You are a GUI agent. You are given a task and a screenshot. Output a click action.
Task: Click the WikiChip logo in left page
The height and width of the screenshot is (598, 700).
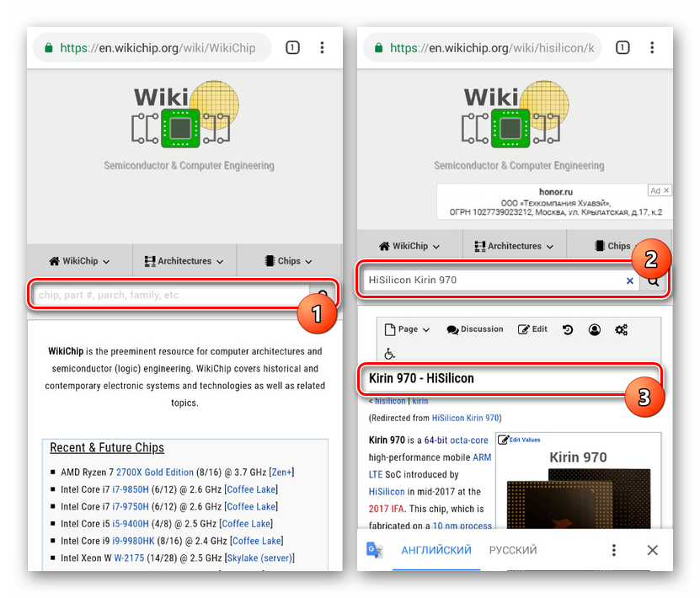[x=184, y=115]
